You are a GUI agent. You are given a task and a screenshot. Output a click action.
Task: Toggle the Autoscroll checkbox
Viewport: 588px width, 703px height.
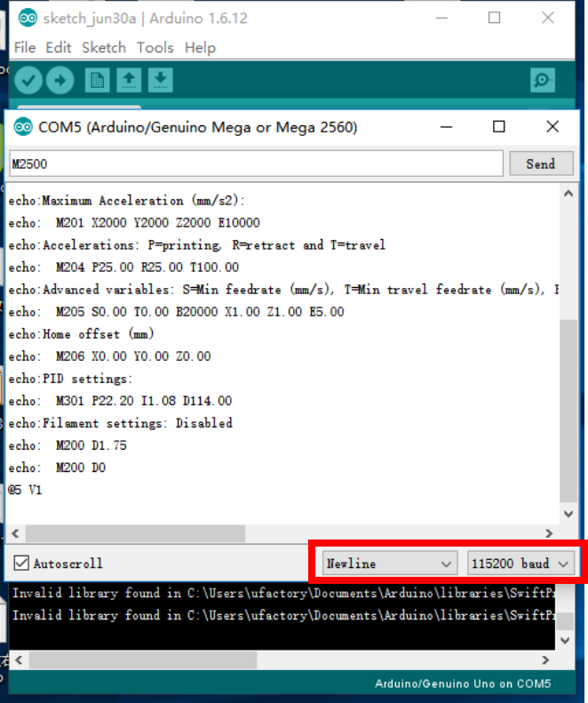pos(21,563)
